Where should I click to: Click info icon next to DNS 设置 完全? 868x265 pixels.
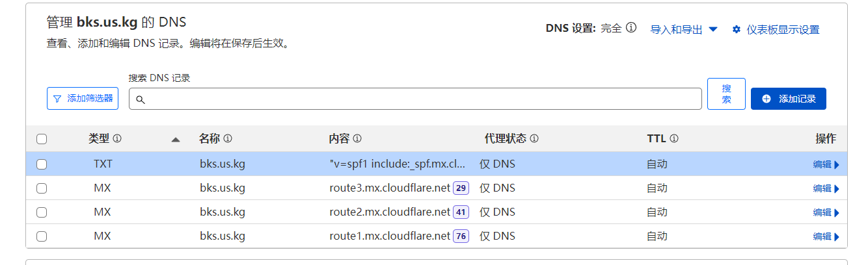pos(631,29)
